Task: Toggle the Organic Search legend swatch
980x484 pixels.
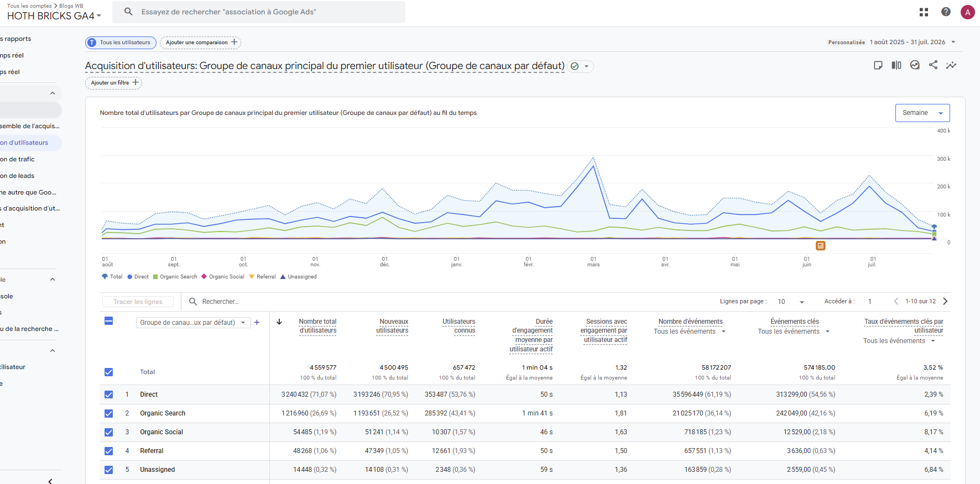Action: pyautogui.click(x=155, y=277)
